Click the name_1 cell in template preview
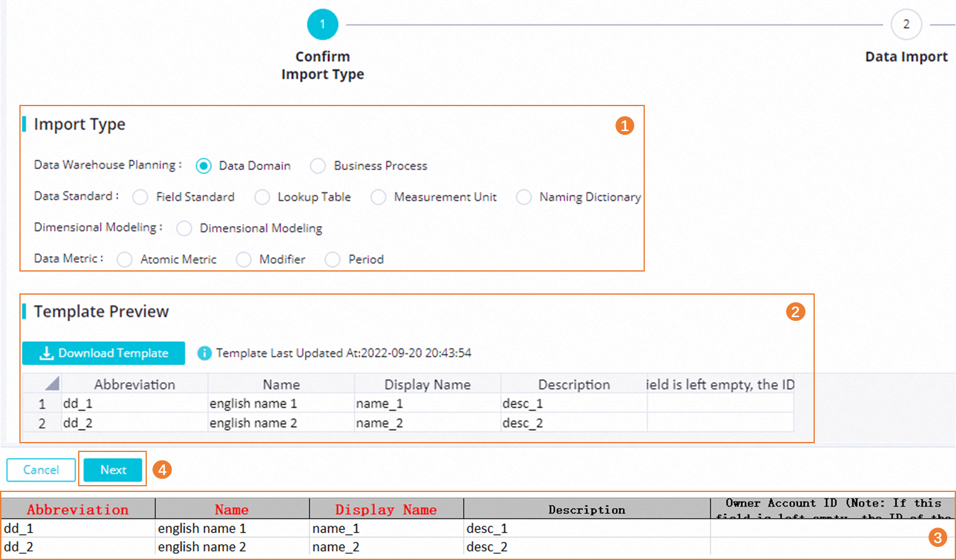 coord(427,403)
